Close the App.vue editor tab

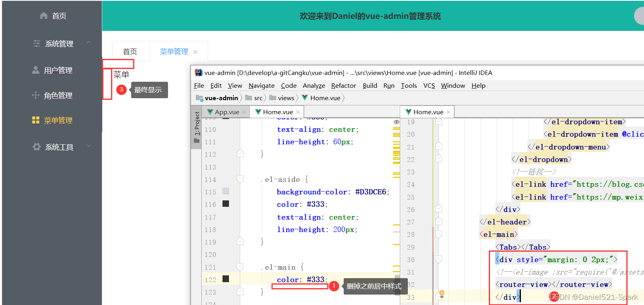(244, 112)
